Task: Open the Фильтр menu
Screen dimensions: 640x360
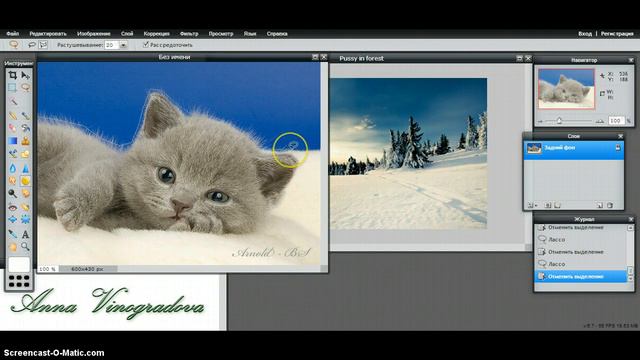Action: 189,34
